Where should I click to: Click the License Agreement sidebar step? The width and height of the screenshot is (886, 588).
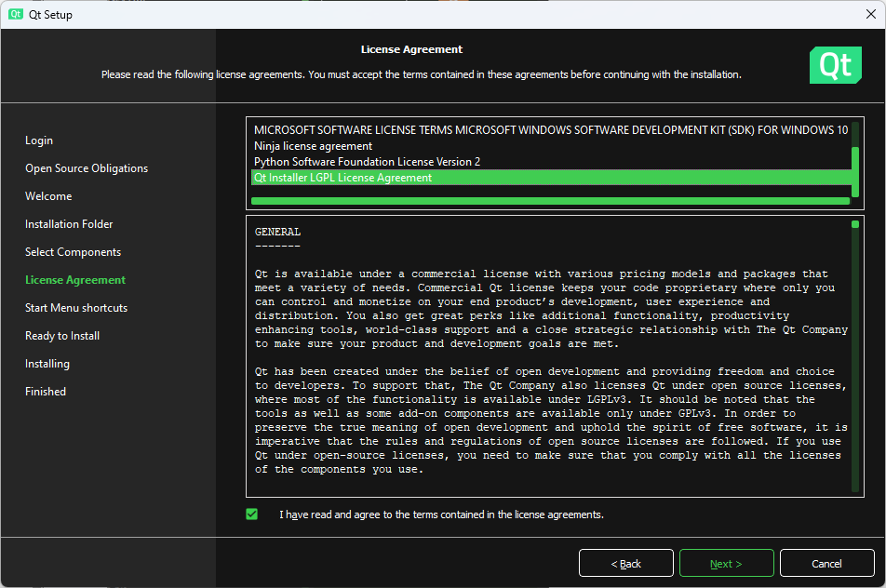(x=75, y=280)
